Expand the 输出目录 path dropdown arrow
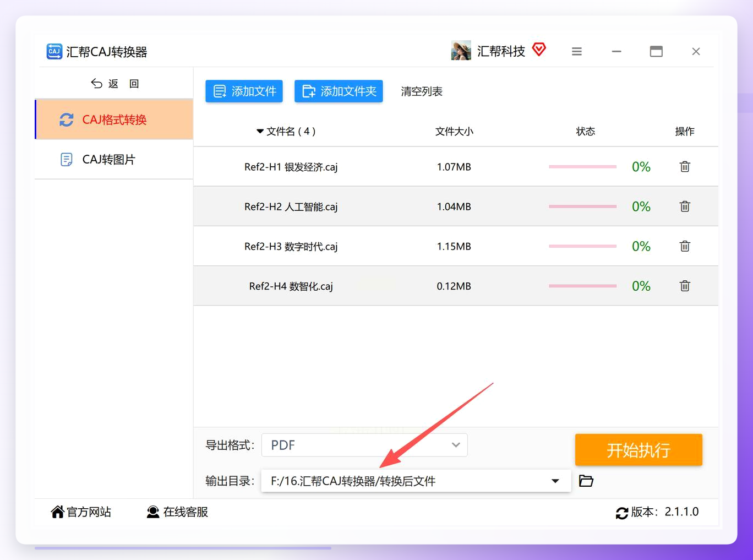Image resolution: width=753 pixels, height=560 pixels. 555,481
